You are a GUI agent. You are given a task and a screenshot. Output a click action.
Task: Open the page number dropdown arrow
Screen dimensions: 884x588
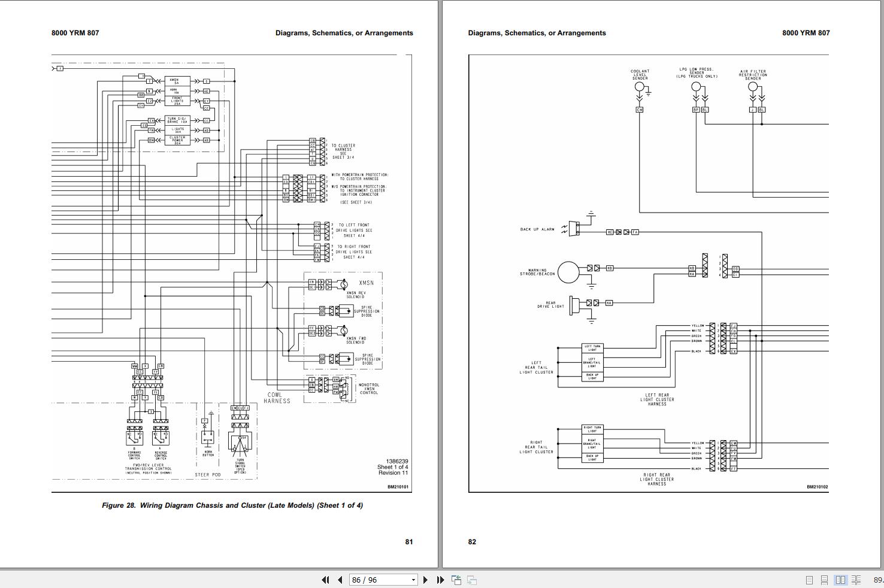click(413, 580)
